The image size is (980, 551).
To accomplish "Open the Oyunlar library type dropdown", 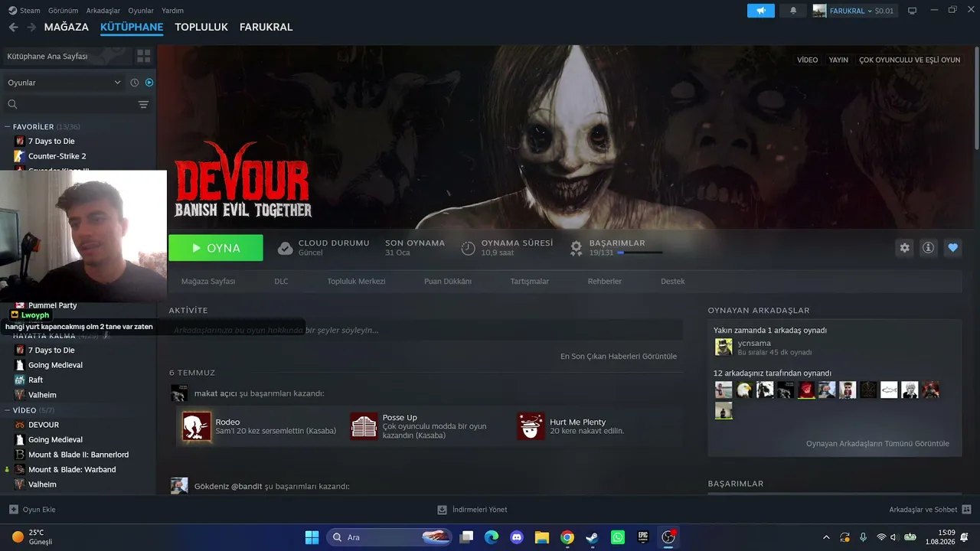I will 64,83.
